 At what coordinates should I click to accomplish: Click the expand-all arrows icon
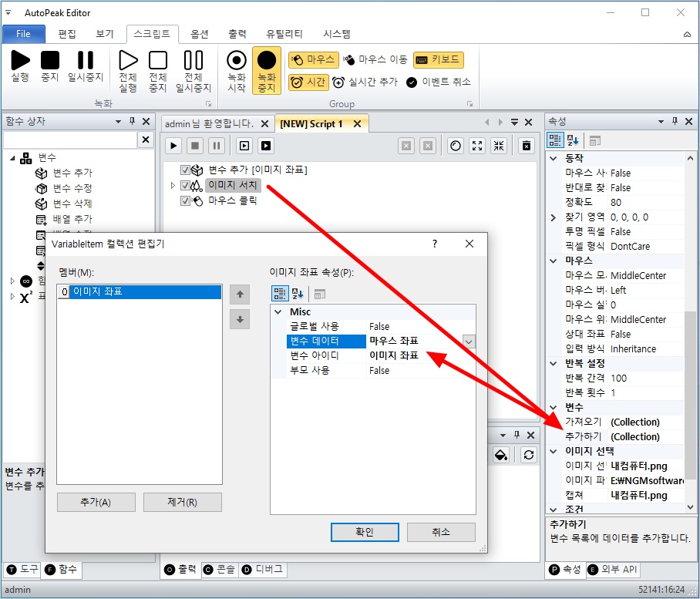pyautogui.click(x=477, y=146)
